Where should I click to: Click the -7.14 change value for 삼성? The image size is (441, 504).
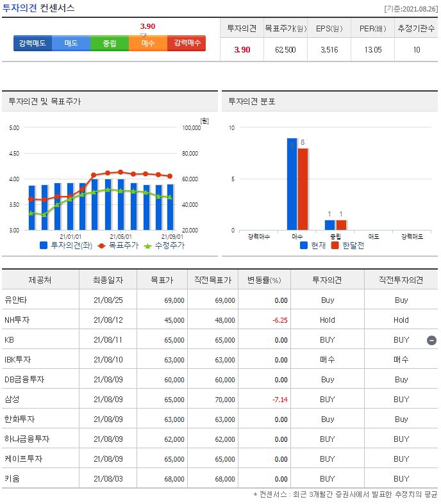(x=280, y=400)
